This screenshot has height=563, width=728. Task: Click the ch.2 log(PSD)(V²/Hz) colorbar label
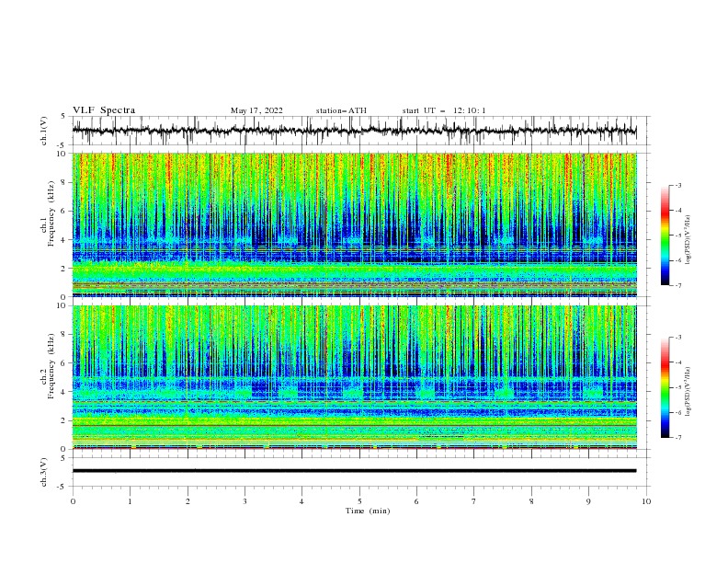point(688,392)
